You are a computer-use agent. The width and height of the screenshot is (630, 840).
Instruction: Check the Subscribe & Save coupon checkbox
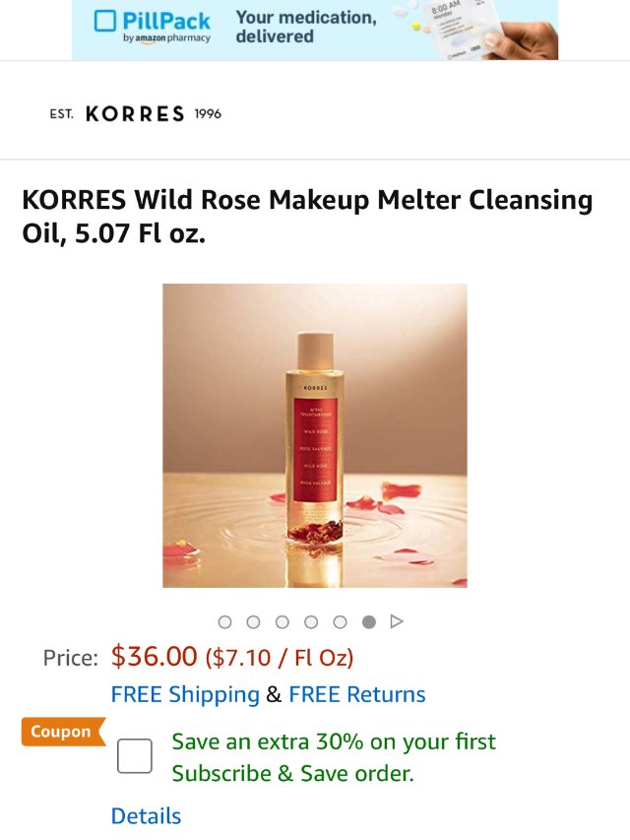(x=135, y=754)
